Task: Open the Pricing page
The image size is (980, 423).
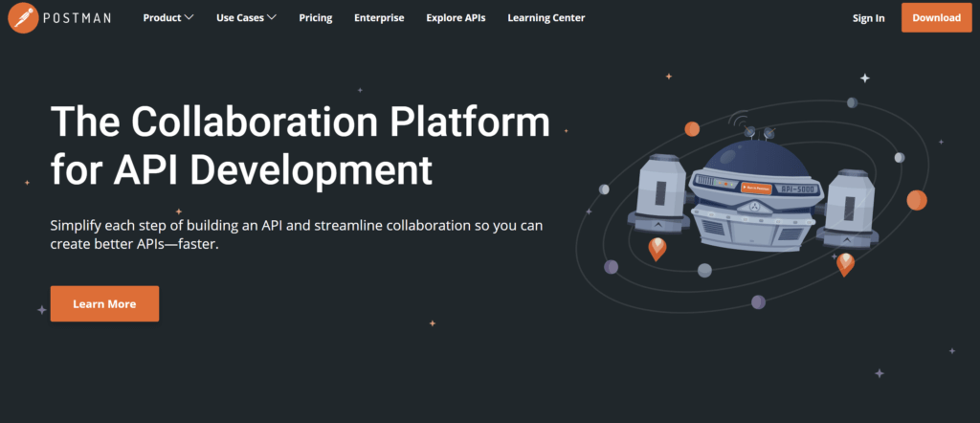Action: pos(315,18)
